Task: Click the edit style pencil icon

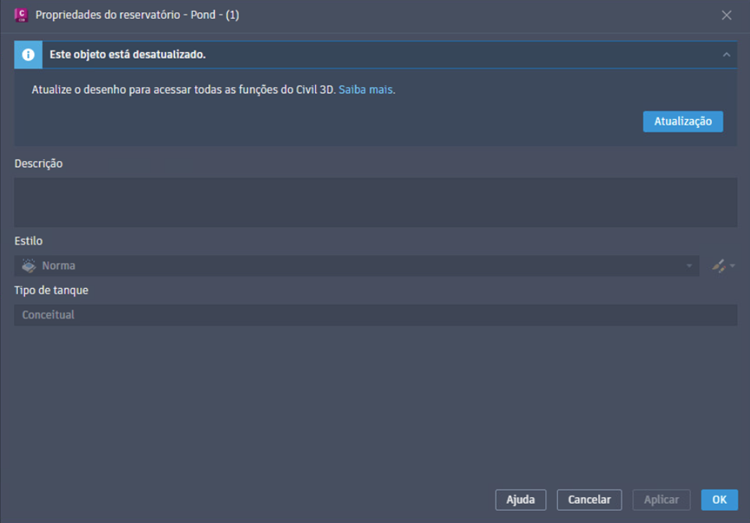Action: pyautogui.click(x=718, y=266)
